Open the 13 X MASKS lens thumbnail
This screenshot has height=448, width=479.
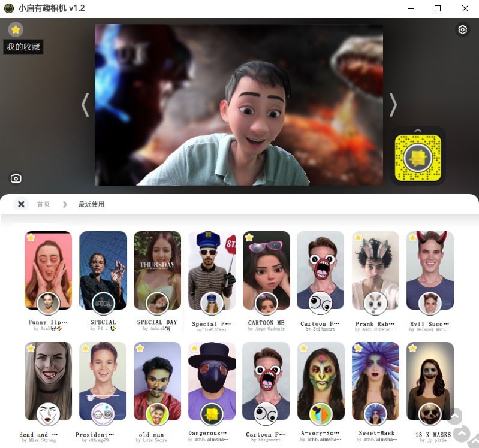pos(430,381)
